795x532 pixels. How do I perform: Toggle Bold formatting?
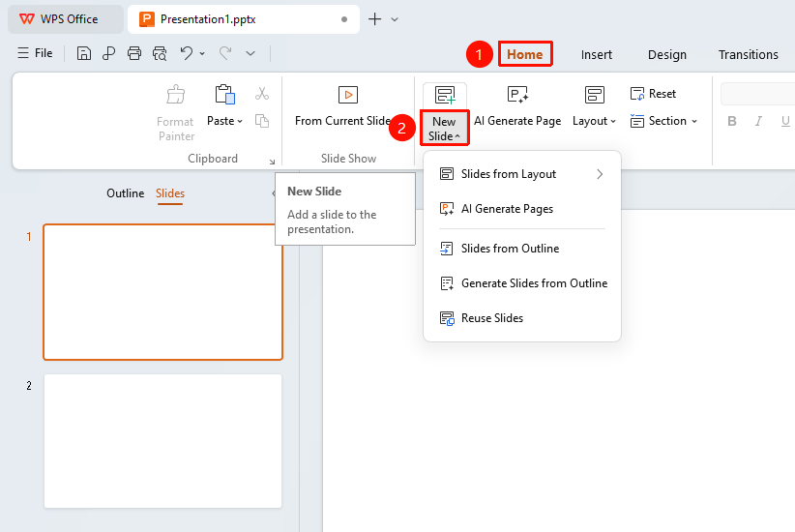(x=731, y=121)
